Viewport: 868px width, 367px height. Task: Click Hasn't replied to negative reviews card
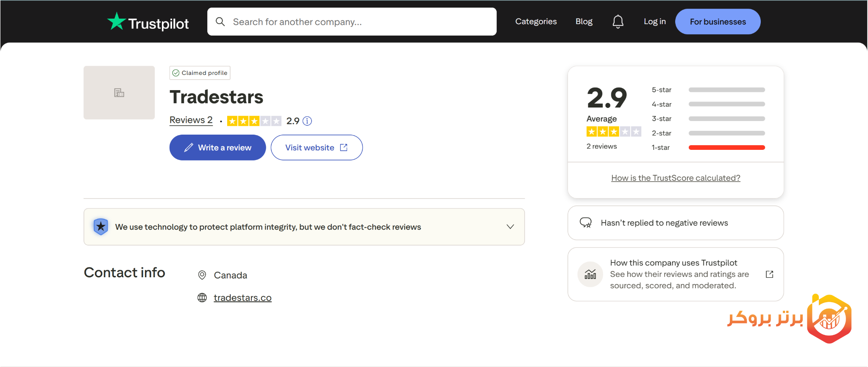[676, 223]
